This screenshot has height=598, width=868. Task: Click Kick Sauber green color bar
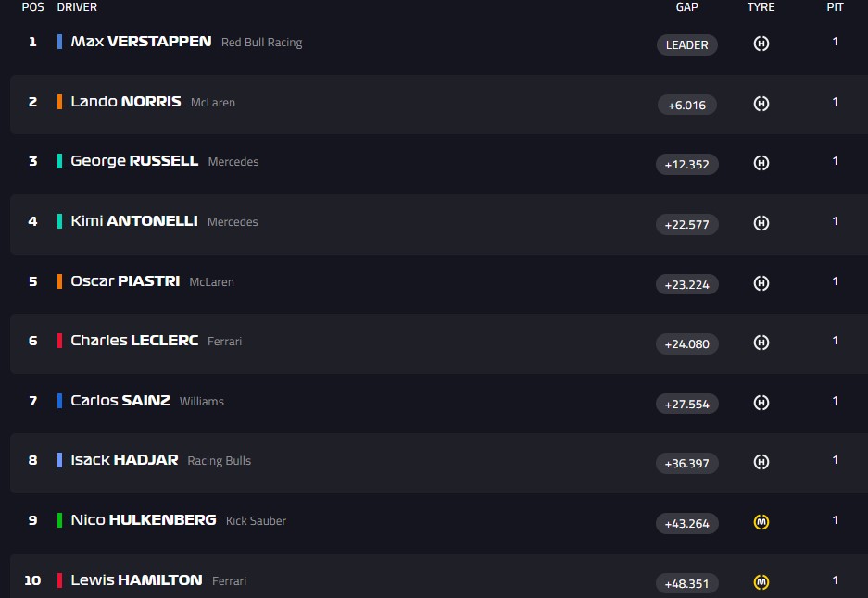tap(60, 520)
